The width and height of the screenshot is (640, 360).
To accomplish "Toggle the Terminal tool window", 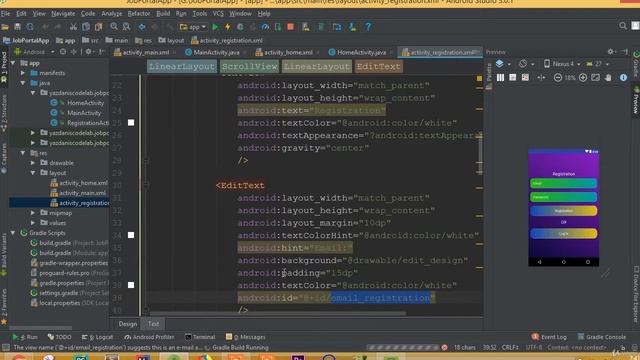I will 200,337.
